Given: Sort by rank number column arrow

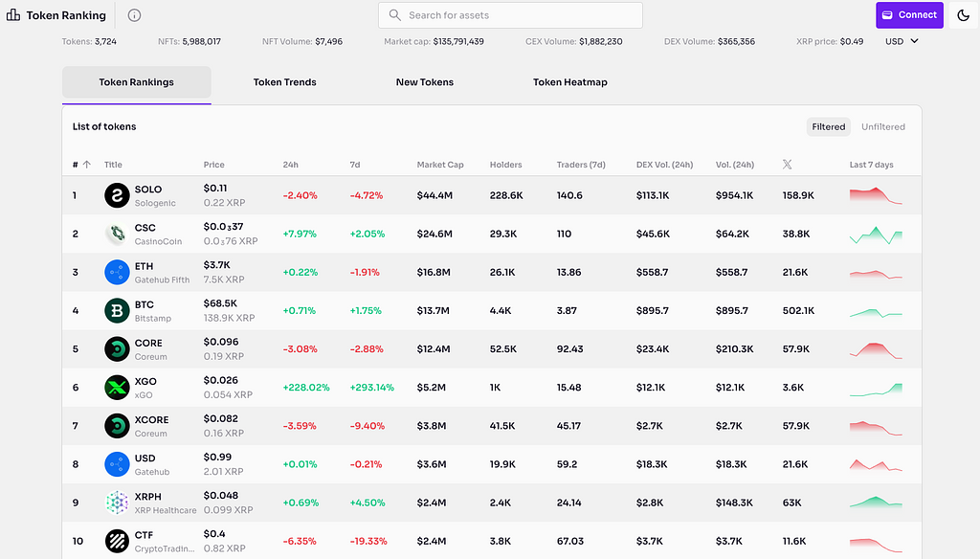Looking at the screenshot, I should click(87, 165).
